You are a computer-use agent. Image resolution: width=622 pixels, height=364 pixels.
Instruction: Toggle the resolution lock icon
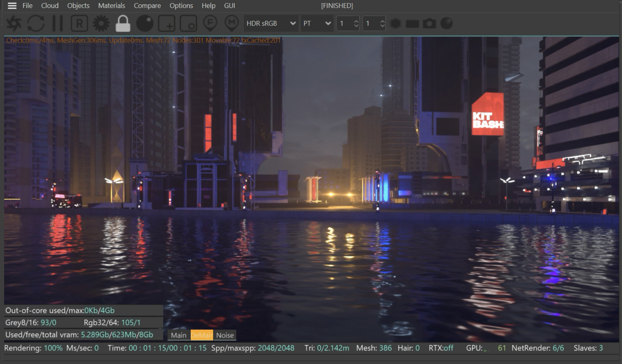(123, 23)
